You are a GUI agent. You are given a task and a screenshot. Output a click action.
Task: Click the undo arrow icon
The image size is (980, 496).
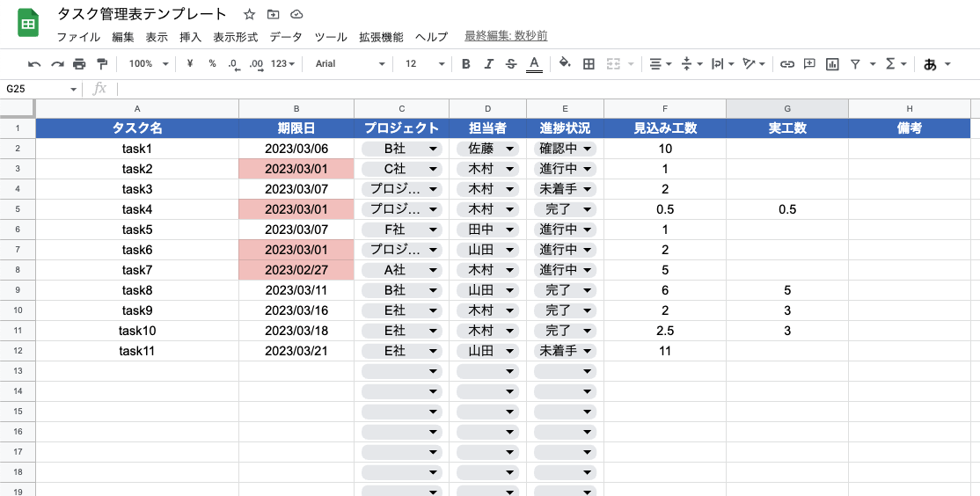click(x=34, y=64)
